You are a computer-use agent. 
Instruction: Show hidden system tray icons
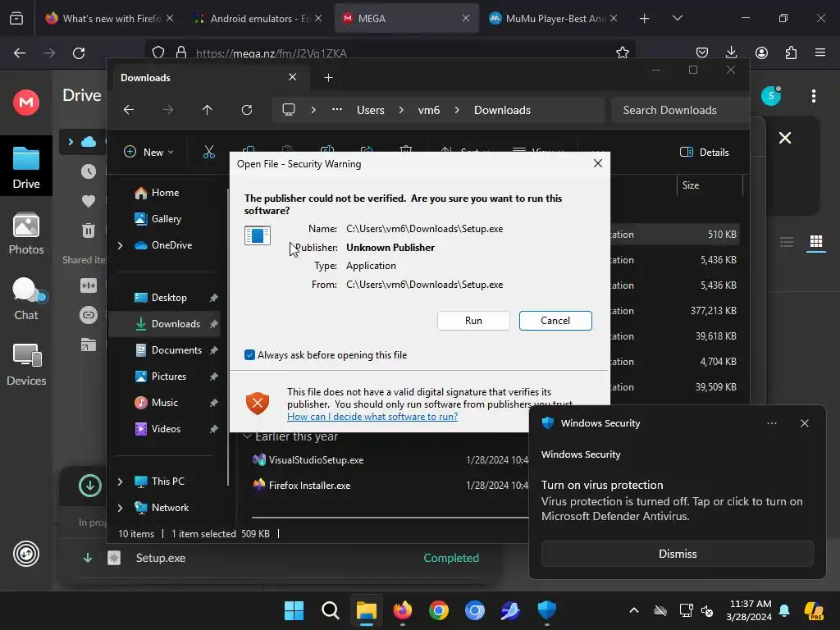pyautogui.click(x=634, y=610)
